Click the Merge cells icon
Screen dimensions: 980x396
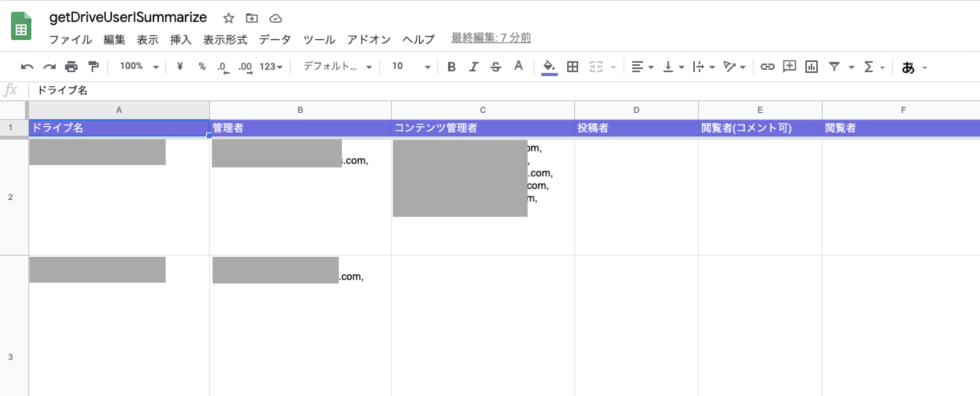point(596,67)
